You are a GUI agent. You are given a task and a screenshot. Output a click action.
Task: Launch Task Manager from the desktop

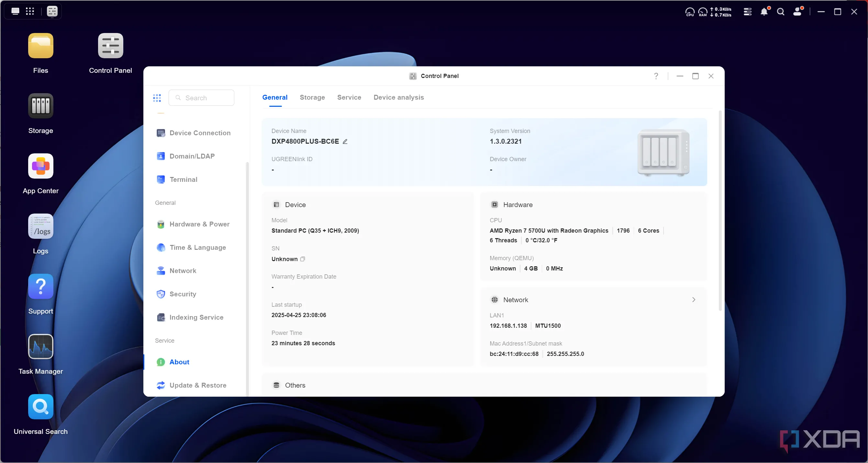point(40,347)
